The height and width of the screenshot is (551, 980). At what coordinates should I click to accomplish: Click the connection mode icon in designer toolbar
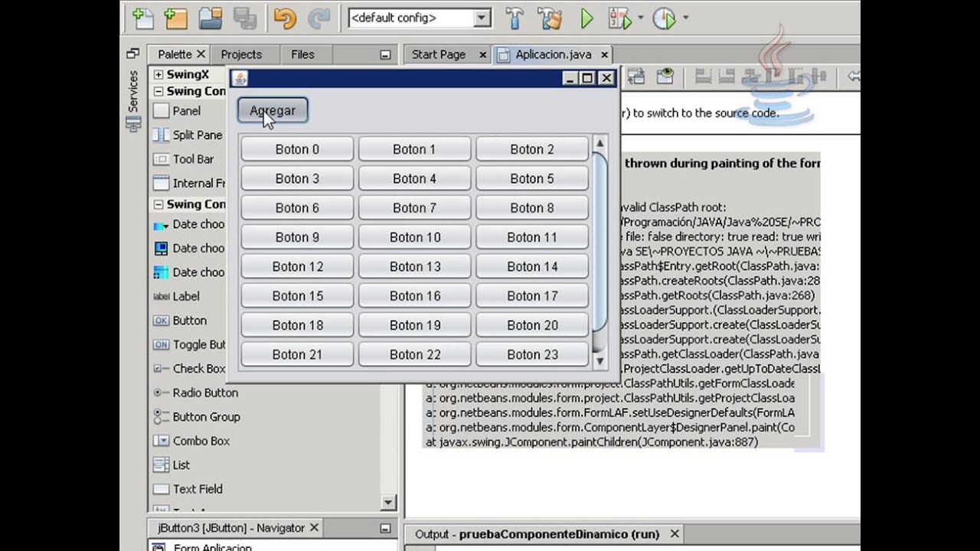[x=636, y=76]
